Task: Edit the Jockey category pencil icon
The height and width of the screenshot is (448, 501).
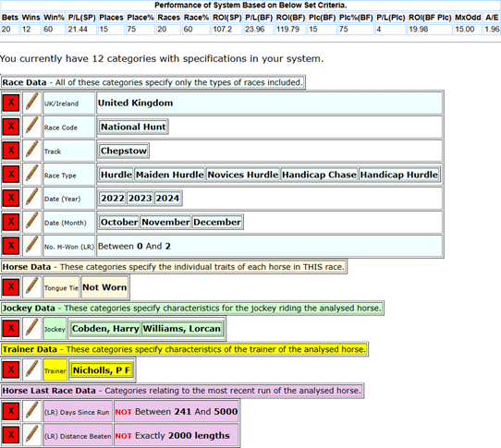Action: point(32,328)
